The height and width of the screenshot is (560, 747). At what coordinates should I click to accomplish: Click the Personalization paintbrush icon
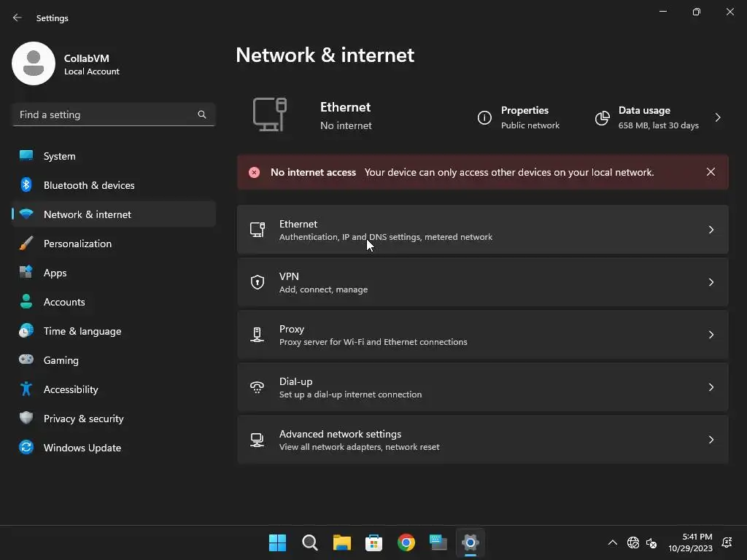[x=26, y=244]
